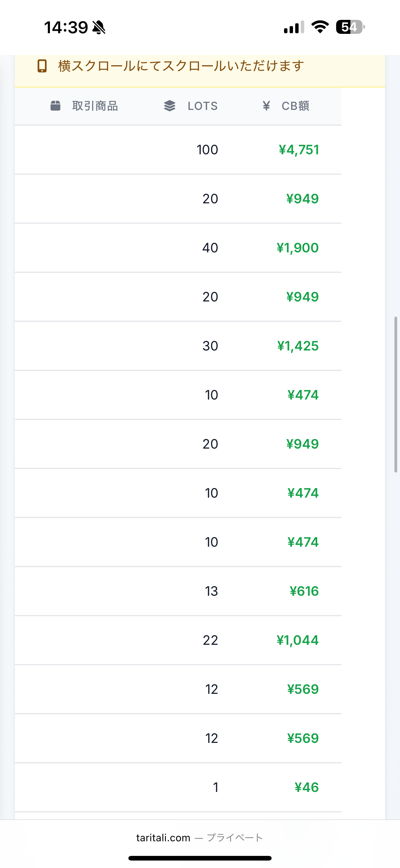Tap the battery indicator showing 54
The width and height of the screenshot is (400, 868).
(350, 27)
